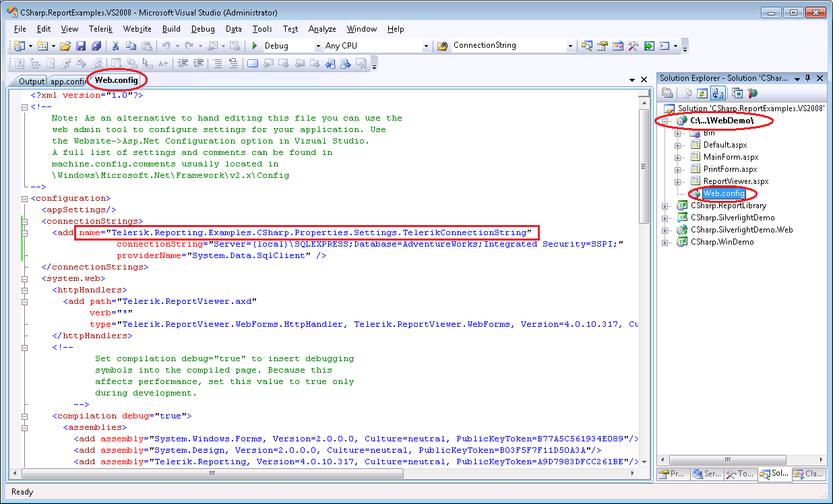Click the Undo arrow icon
This screenshot has width=833, height=504.
166,46
